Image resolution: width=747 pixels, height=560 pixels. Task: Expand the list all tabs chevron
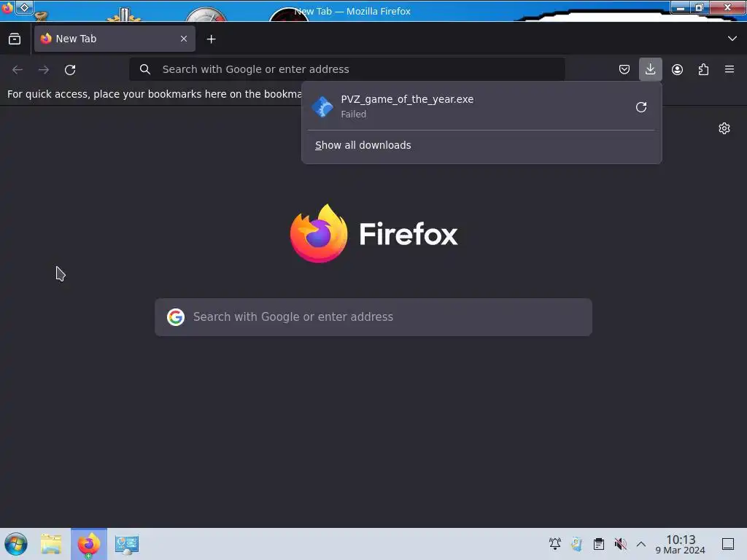pos(732,39)
